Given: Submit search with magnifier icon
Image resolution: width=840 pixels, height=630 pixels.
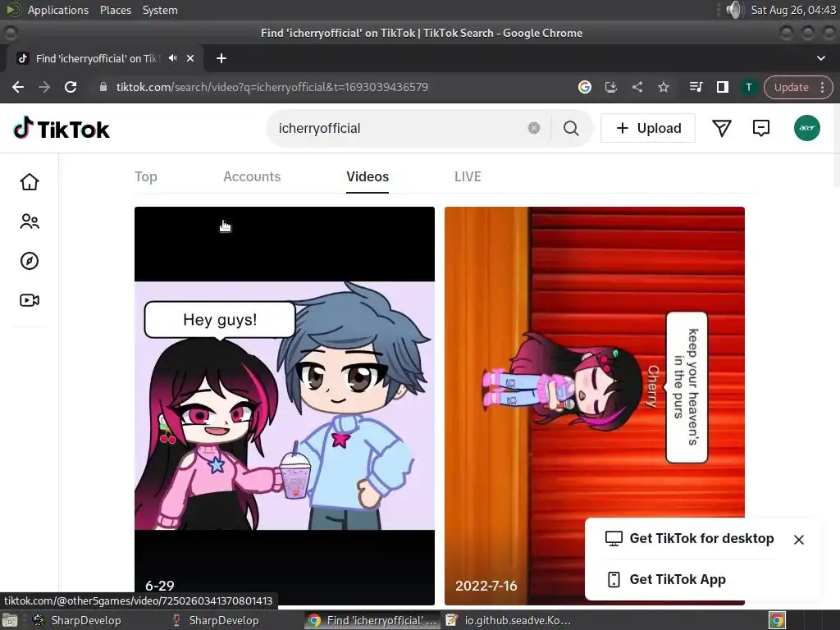Looking at the screenshot, I should [x=571, y=128].
